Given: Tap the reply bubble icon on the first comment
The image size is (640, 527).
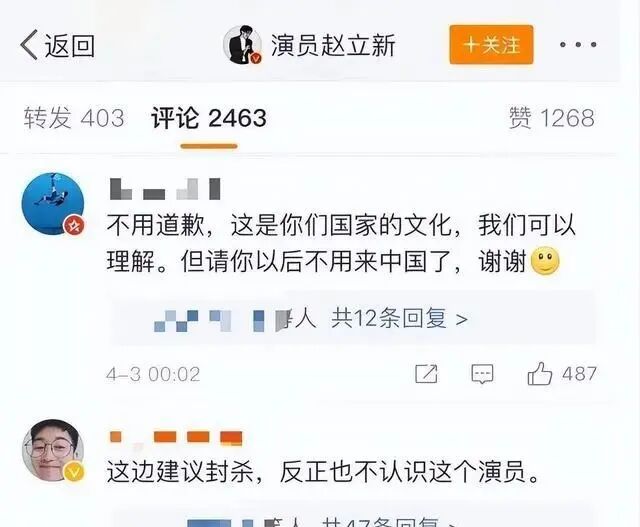Looking at the screenshot, I should point(482,374).
